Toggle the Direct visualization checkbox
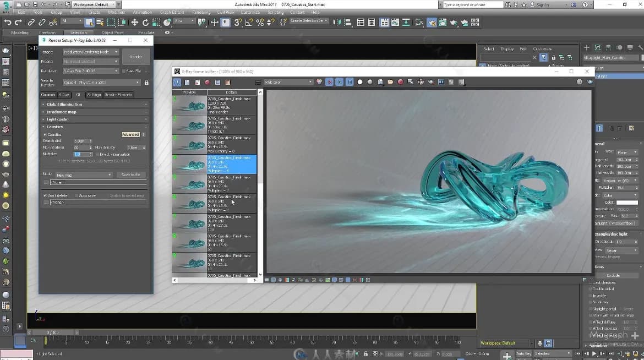 (x=97, y=155)
